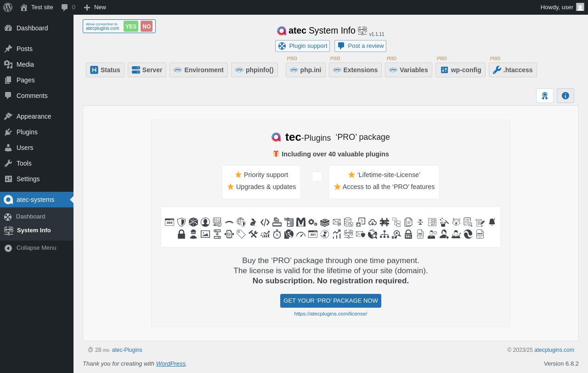Open atecplugins.com copyright link
The width and height of the screenshot is (588, 373).
[554, 350]
